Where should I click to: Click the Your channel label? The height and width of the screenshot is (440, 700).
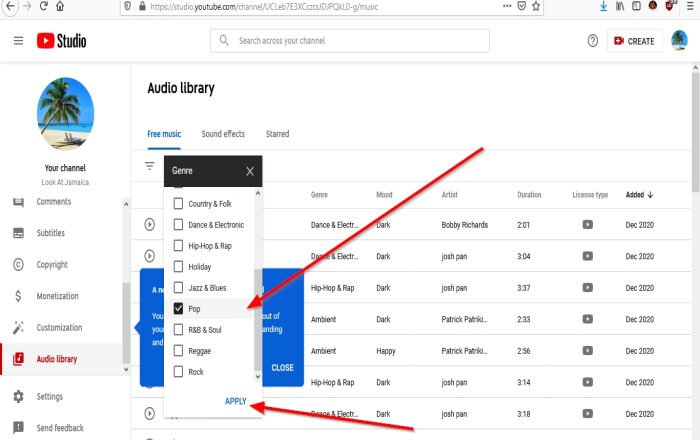pos(65,168)
